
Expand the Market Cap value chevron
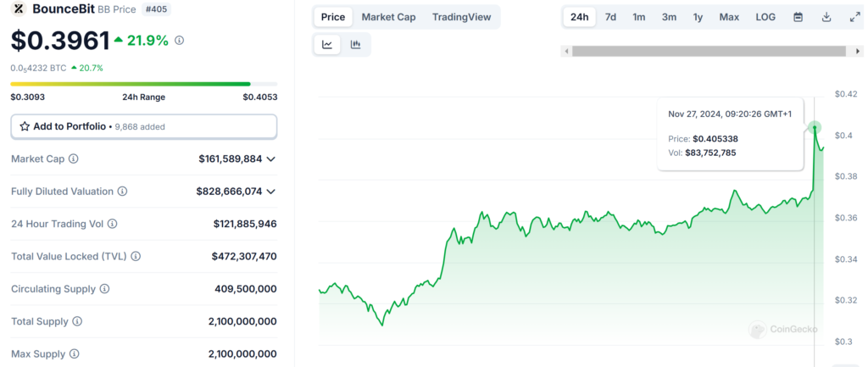tap(270, 159)
